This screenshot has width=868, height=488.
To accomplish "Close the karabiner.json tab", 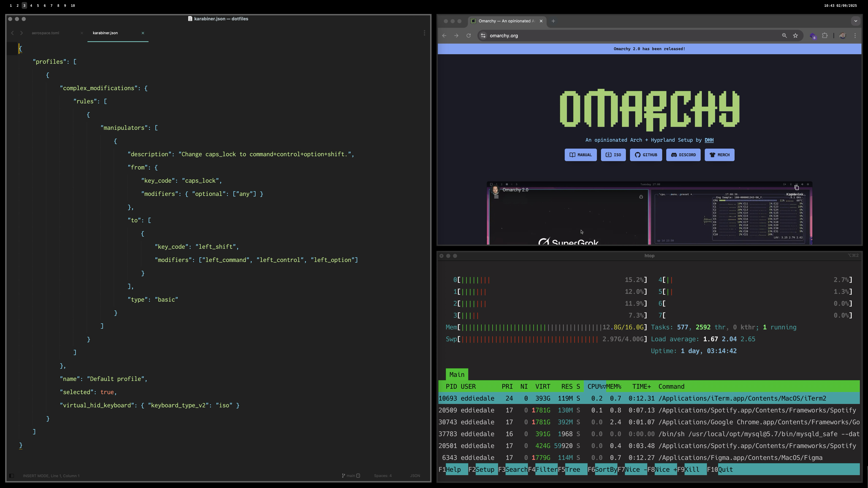I will (x=143, y=33).
